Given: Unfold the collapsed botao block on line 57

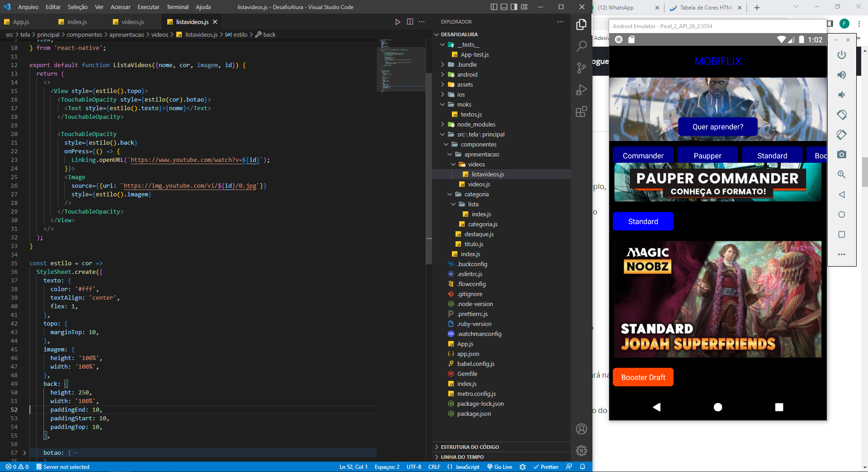Looking at the screenshot, I should tap(24, 453).
